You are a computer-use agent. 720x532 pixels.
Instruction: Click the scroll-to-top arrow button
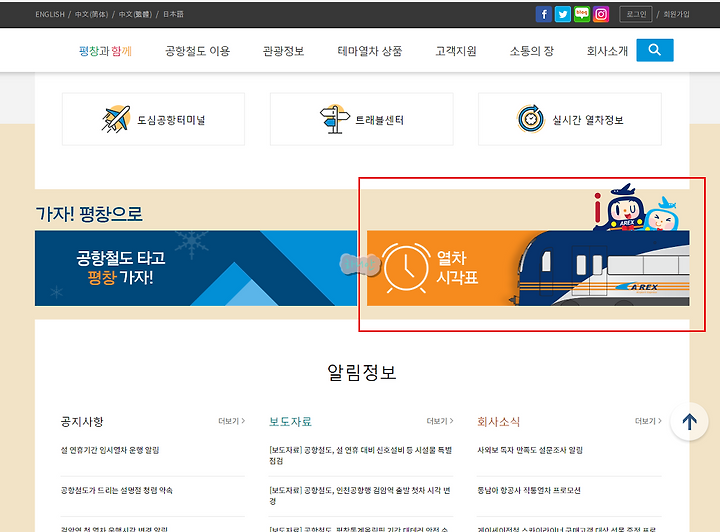689,421
